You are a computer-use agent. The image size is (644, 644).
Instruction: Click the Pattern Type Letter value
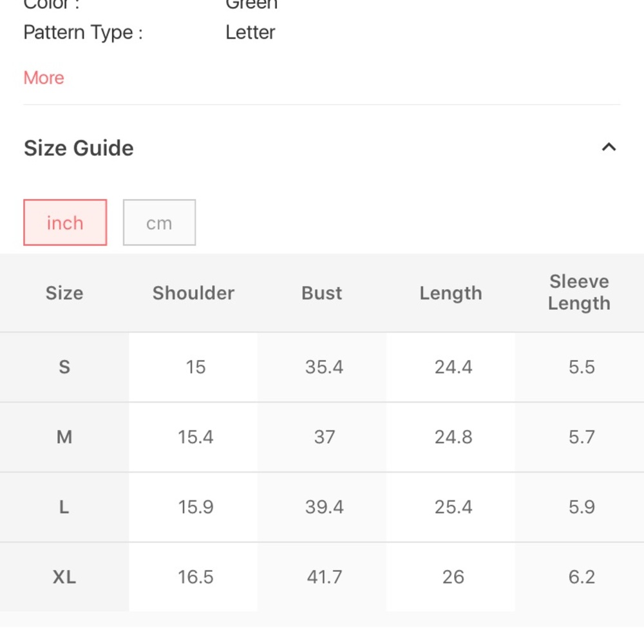click(x=250, y=32)
